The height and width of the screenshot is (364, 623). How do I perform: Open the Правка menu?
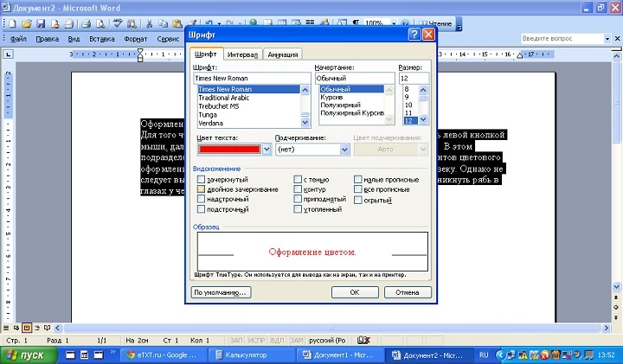click(48, 39)
